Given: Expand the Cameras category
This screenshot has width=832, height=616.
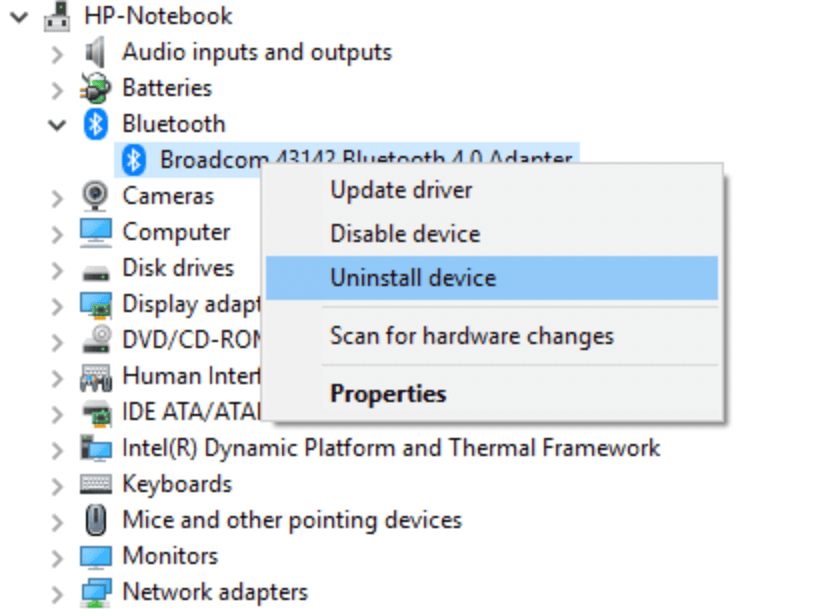Looking at the screenshot, I should coord(57,196).
